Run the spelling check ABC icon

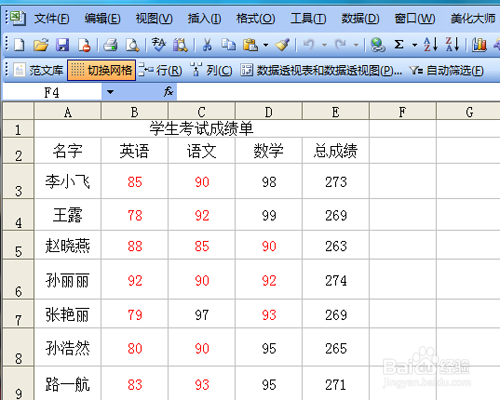point(159,44)
